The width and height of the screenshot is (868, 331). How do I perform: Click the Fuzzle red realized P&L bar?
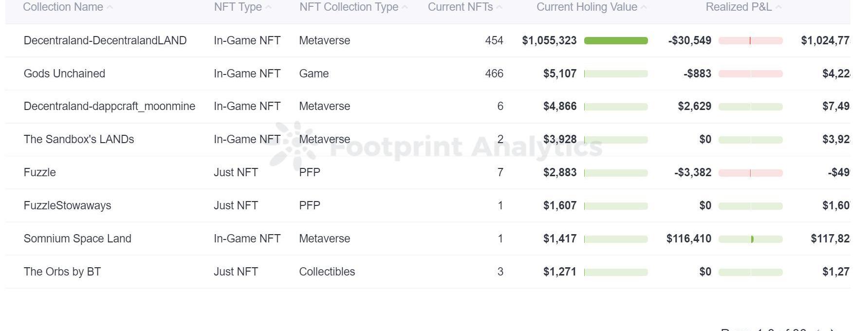point(750,173)
